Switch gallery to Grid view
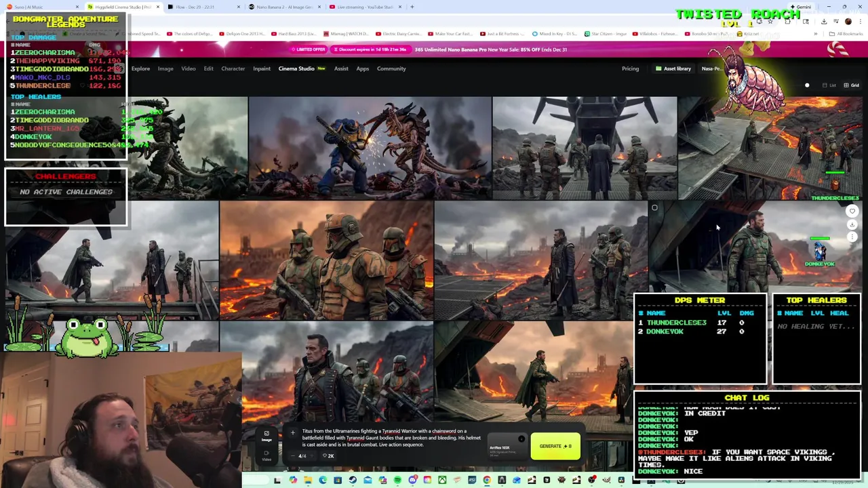The height and width of the screenshot is (488, 868). pos(851,85)
